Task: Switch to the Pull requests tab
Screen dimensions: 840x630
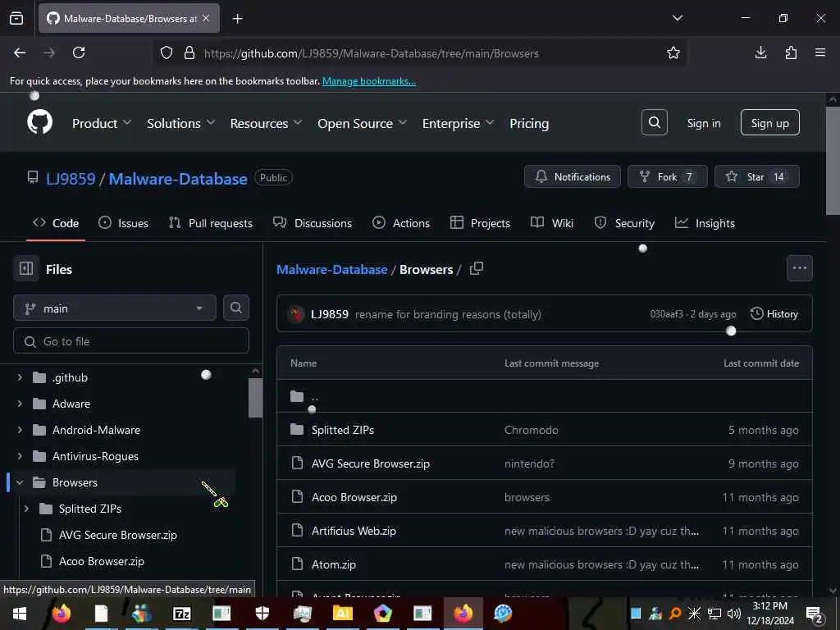Action: pos(211,223)
